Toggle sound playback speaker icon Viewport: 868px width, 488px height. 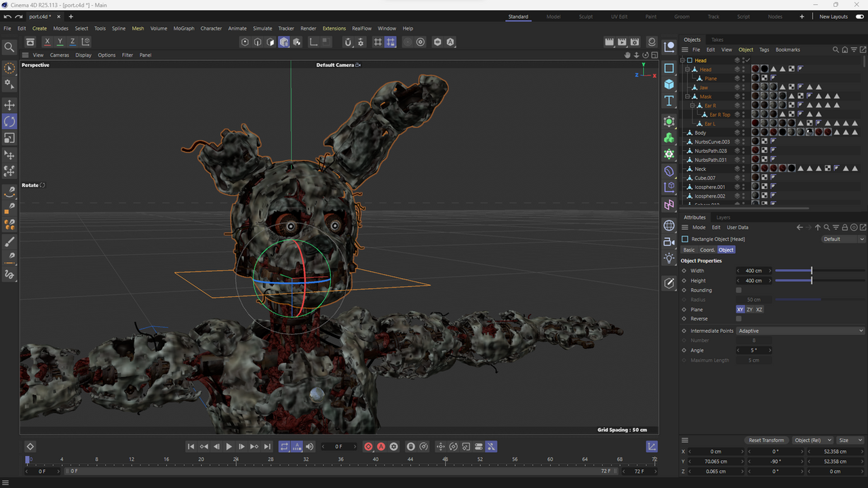point(310,447)
